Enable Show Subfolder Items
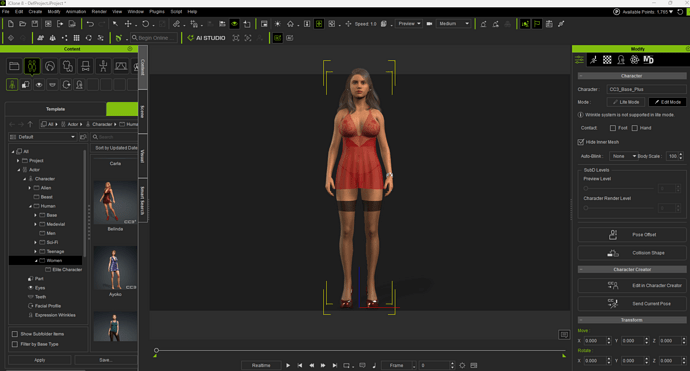Viewport: 690px width, 371px height. coord(15,334)
